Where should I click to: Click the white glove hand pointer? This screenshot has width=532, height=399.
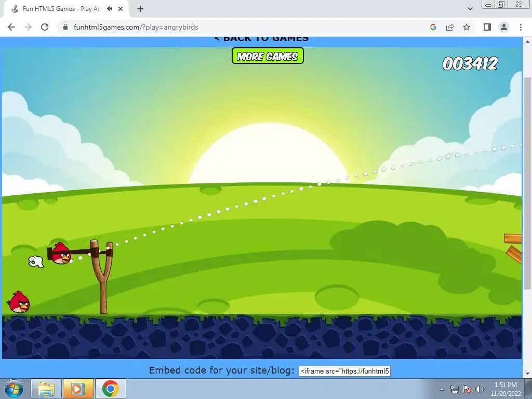[x=36, y=262]
